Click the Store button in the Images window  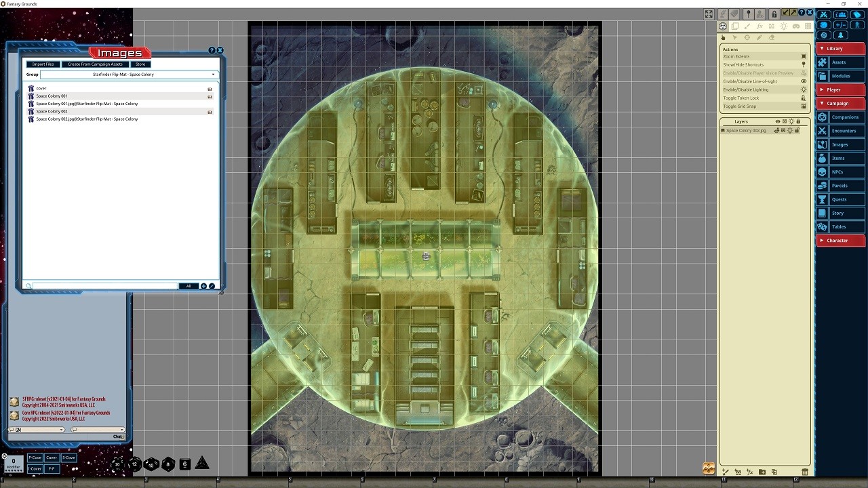[140, 64]
